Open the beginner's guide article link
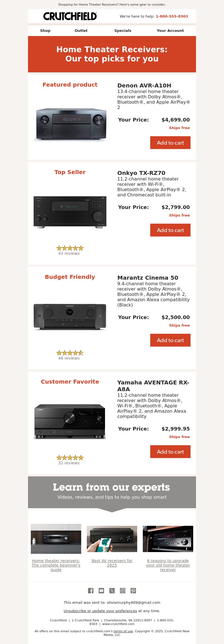The height and width of the screenshot is (644, 224). (56, 565)
